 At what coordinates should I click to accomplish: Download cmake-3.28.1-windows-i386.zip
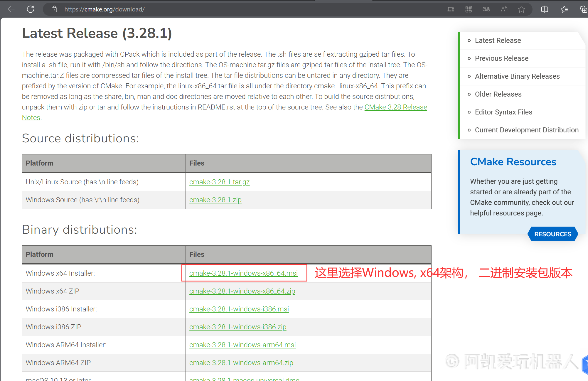pyautogui.click(x=238, y=327)
